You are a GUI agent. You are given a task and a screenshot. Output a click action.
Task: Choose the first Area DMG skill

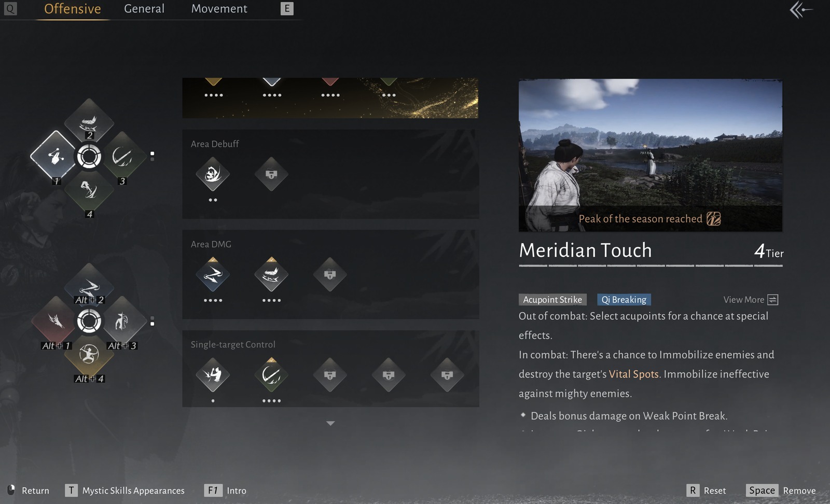click(x=213, y=274)
